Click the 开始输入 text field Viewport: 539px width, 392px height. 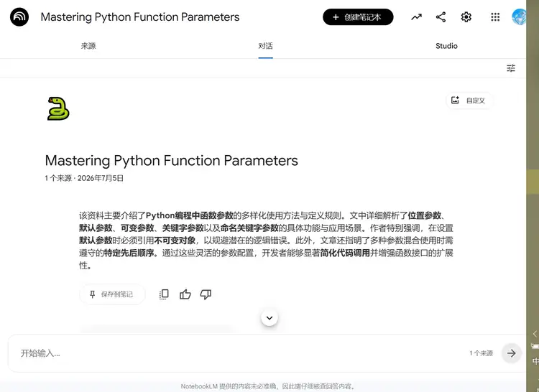pos(241,353)
